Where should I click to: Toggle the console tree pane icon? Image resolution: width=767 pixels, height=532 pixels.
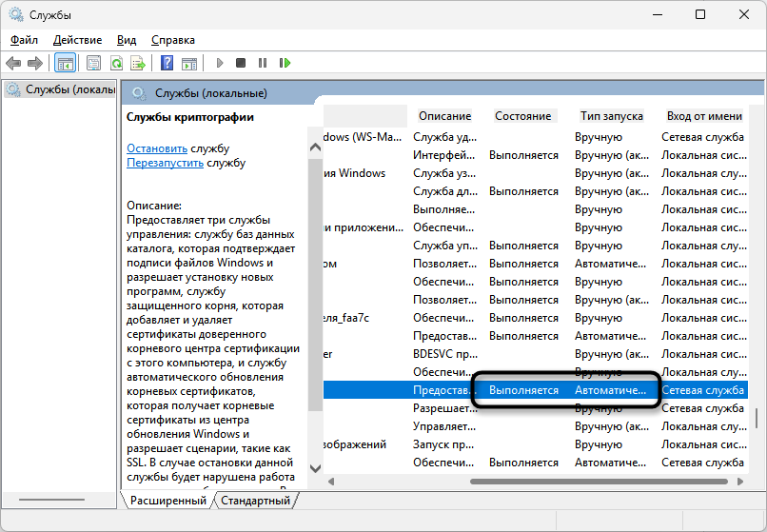pyautogui.click(x=65, y=63)
